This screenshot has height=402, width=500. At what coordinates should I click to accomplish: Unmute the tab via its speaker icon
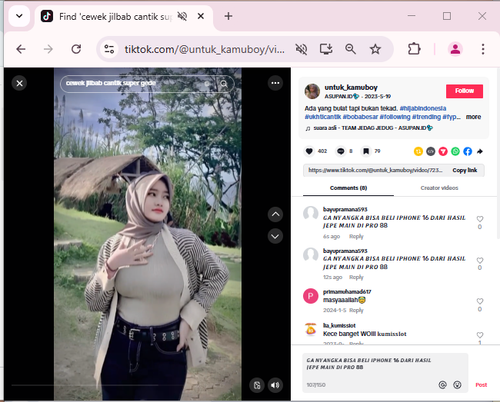coord(182,16)
